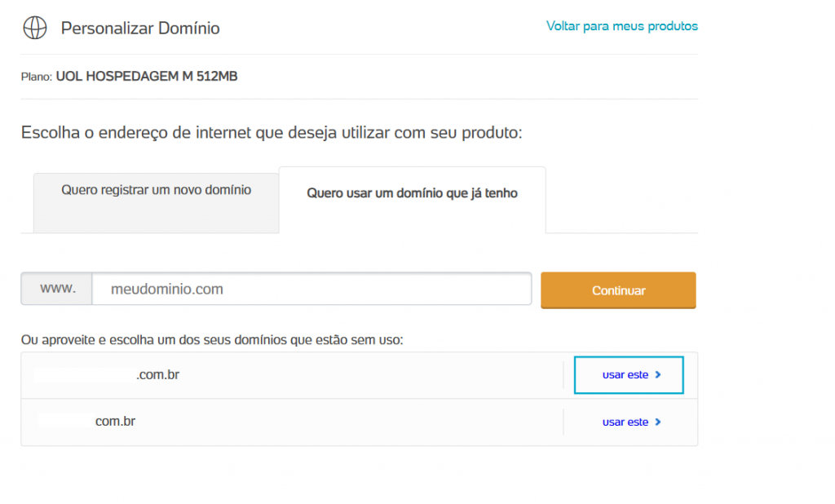Click the Personalizar Domínio page title
Image resolution: width=835 pixels, height=504 pixels.
point(140,28)
